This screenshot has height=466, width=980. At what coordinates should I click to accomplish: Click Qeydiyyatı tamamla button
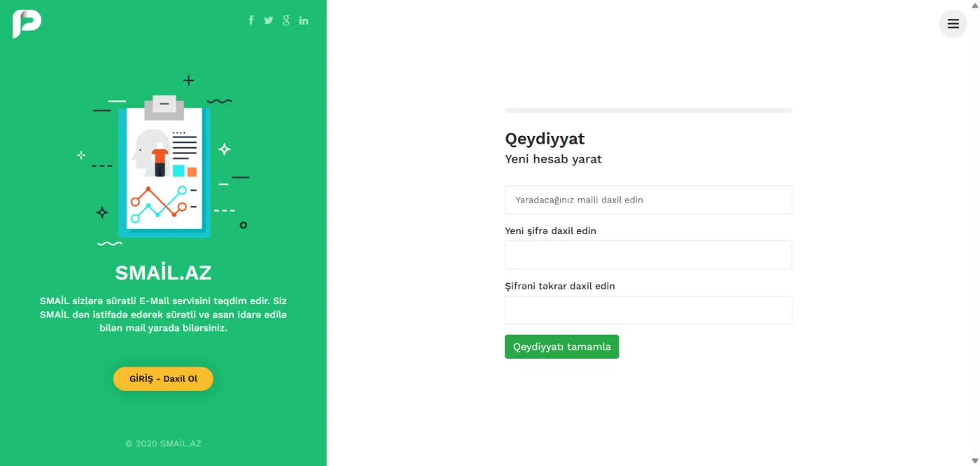[x=561, y=347]
